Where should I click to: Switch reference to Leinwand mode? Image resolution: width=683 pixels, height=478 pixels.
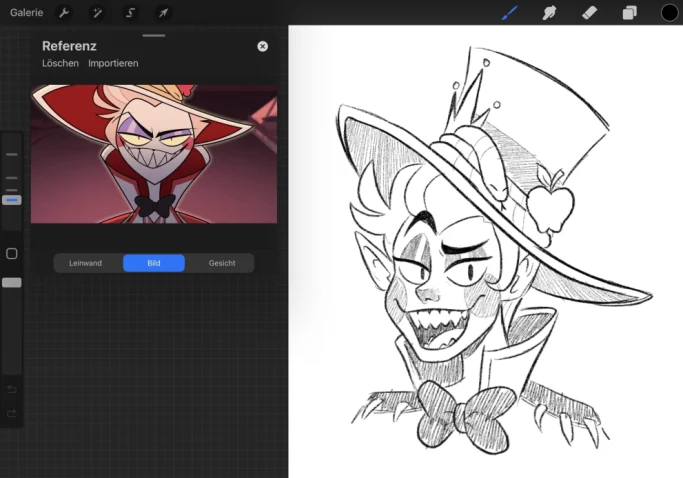[85, 263]
